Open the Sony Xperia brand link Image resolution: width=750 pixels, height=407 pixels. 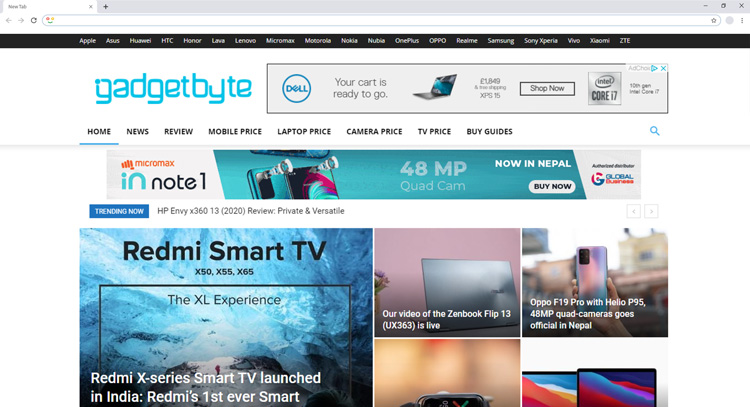pyautogui.click(x=540, y=41)
